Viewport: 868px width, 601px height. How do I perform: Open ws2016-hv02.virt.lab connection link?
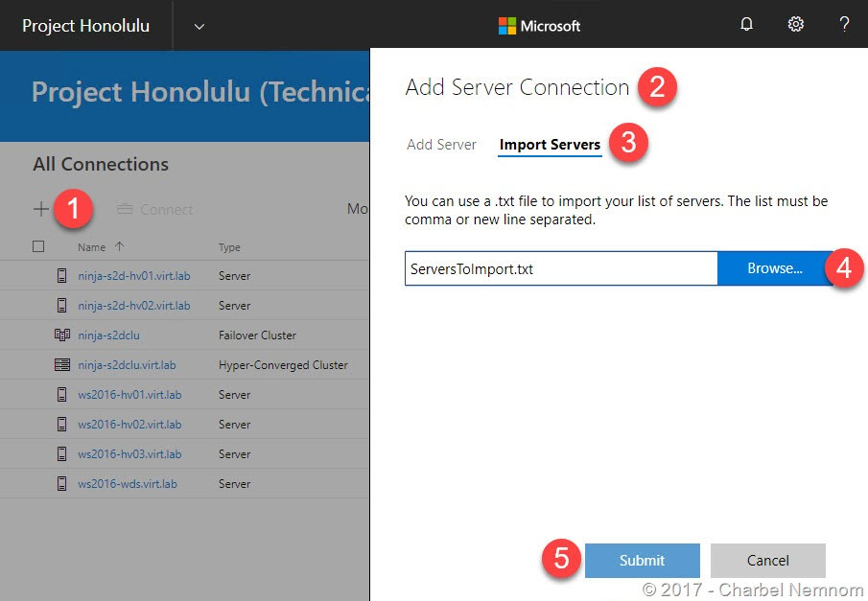pos(129,425)
